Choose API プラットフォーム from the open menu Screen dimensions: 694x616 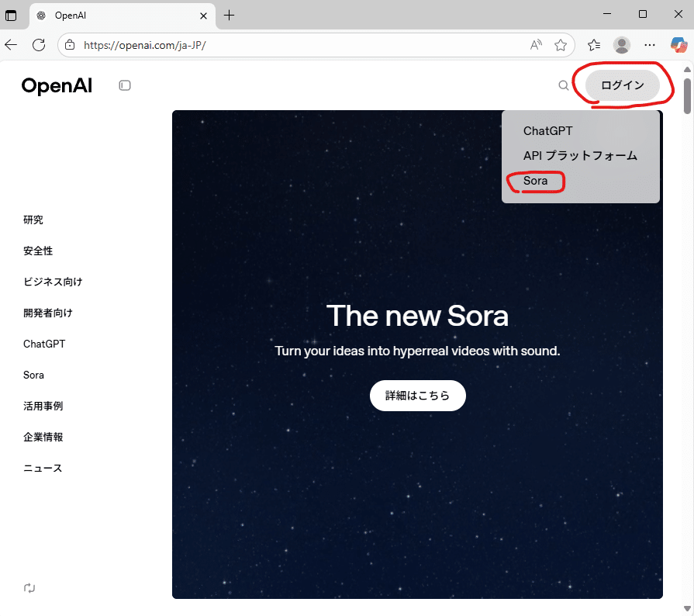point(580,156)
